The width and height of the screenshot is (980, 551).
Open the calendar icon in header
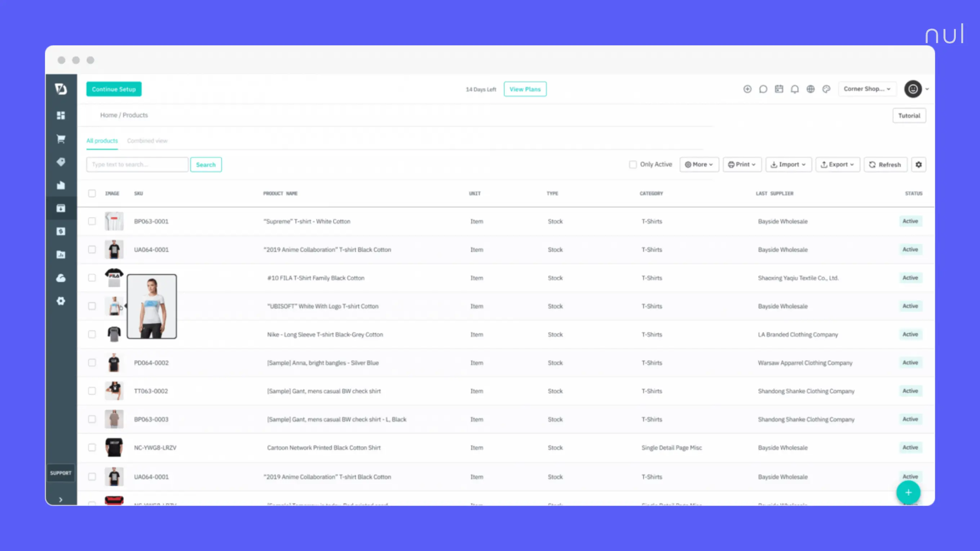[779, 89]
